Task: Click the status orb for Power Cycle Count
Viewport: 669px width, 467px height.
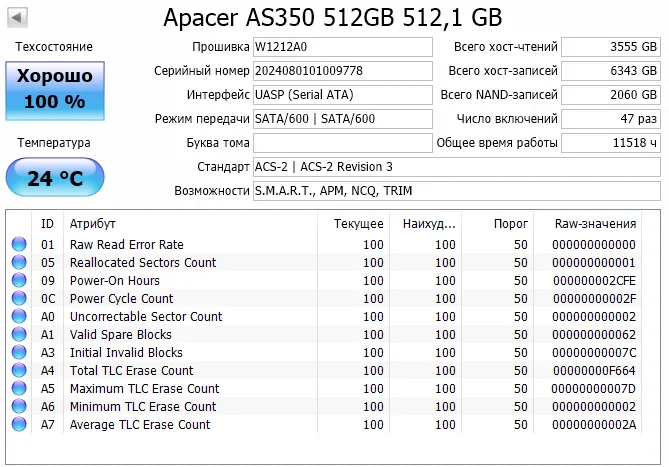Action: click(19, 298)
